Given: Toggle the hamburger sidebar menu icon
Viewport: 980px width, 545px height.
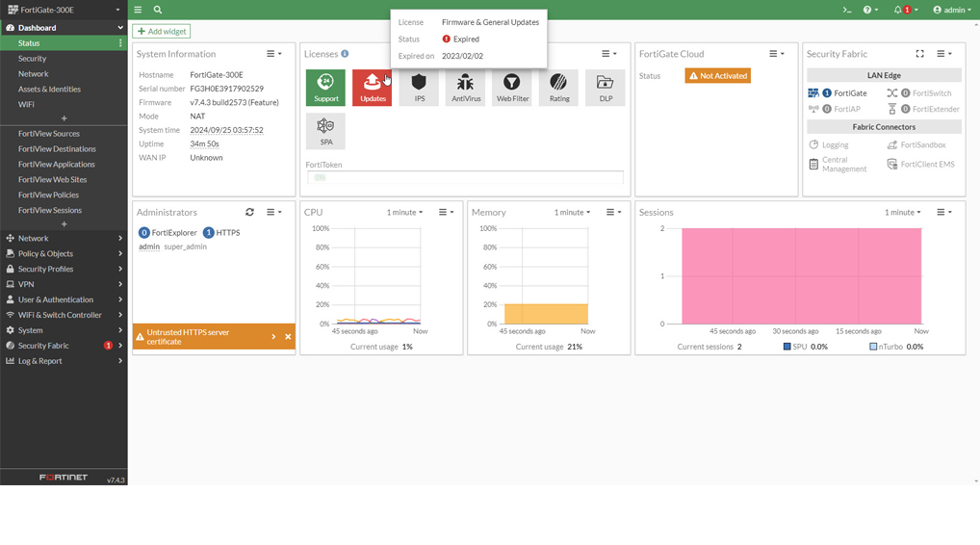Looking at the screenshot, I should 138,10.
